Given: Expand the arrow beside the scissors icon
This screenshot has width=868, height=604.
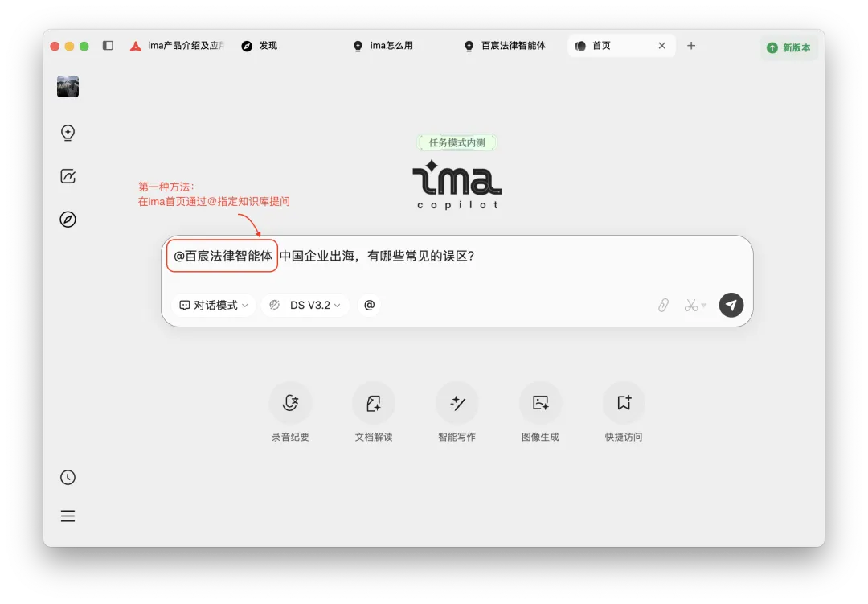Looking at the screenshot, I should (x=703, y=306).
